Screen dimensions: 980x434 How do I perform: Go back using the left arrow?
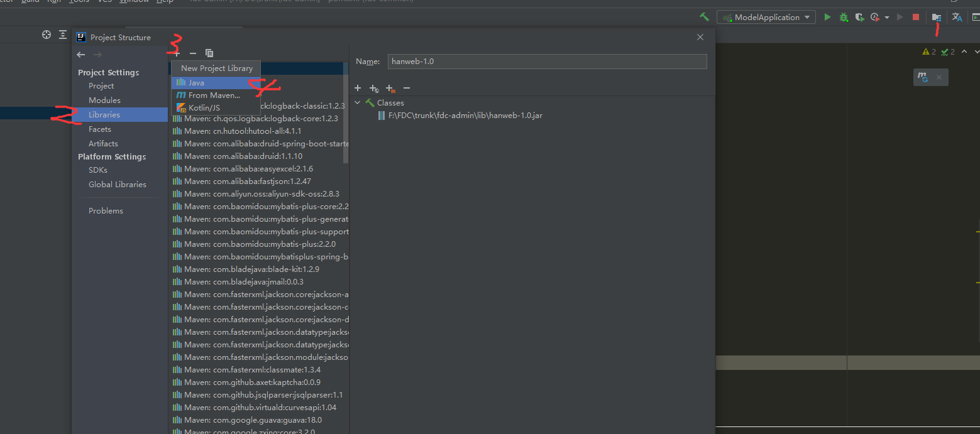click(81, 55)
